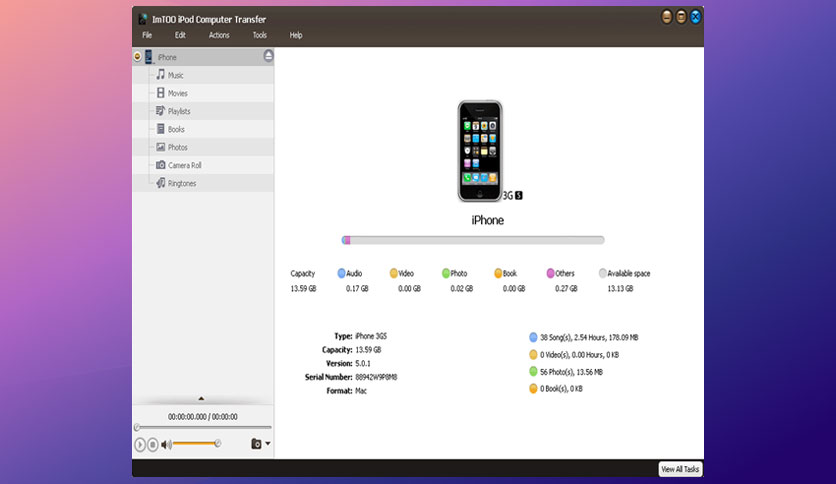Click the Play button in player

pyautogui.click(x=140, y=444)
